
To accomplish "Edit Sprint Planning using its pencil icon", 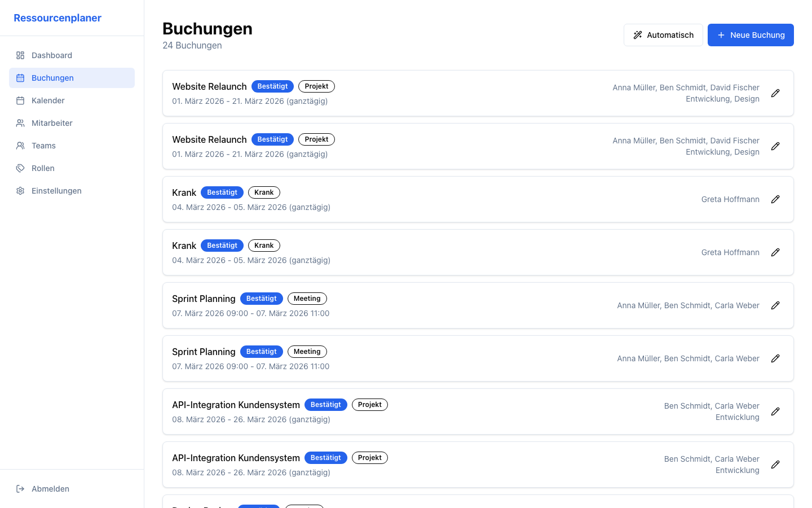I will (x=775, y=305).
